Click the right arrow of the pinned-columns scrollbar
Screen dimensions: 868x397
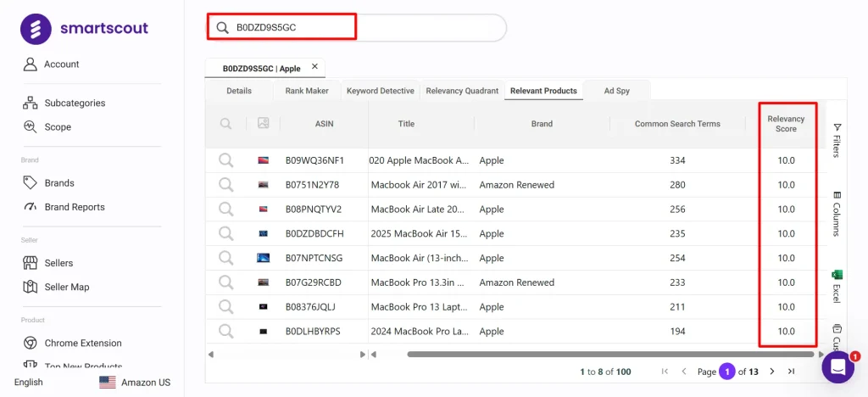(x=362, y=354)
